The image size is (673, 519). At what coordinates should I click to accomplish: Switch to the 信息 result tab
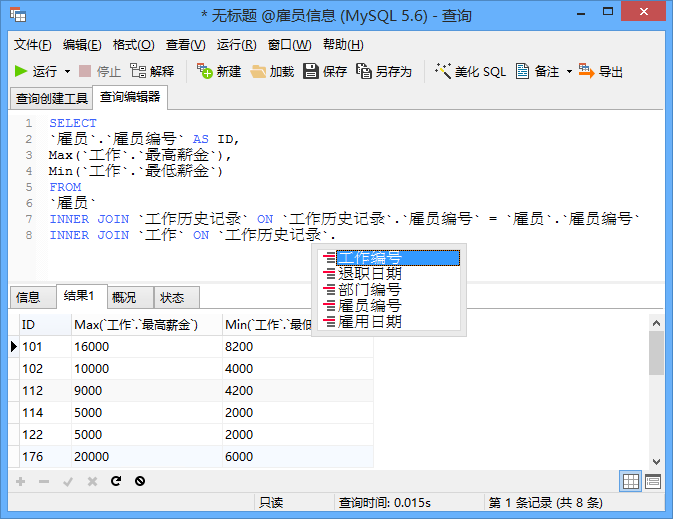(32, 297)
